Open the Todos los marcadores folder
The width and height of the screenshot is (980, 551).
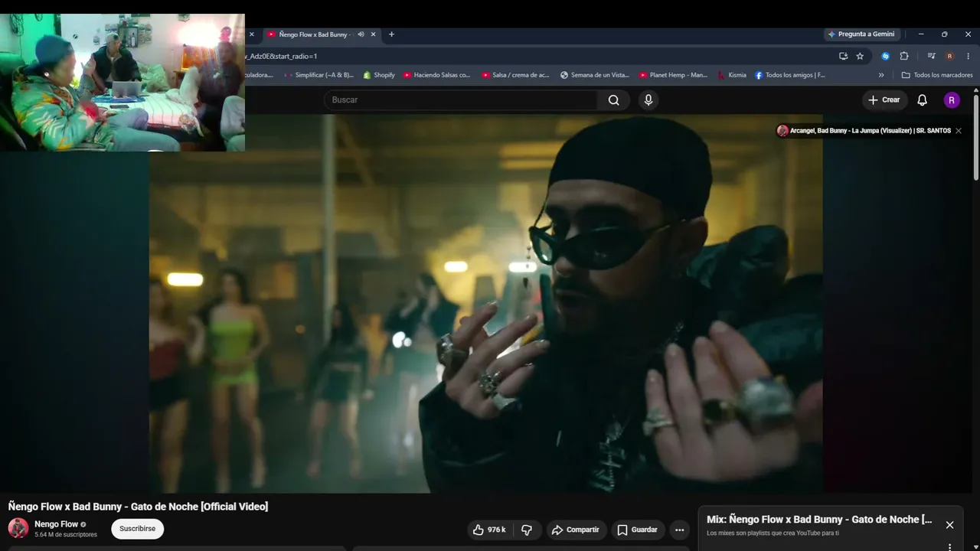(937, 75)
